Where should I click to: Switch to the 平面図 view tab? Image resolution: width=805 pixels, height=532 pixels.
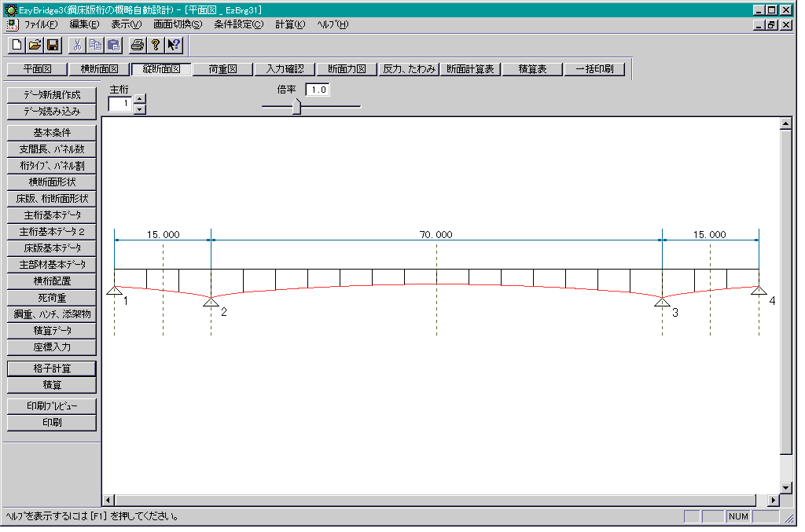(38, 69)
